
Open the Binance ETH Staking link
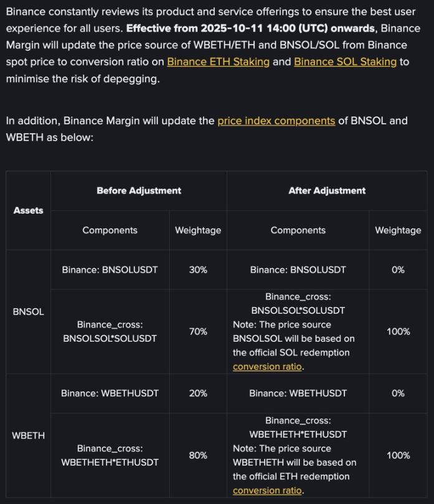218,62
